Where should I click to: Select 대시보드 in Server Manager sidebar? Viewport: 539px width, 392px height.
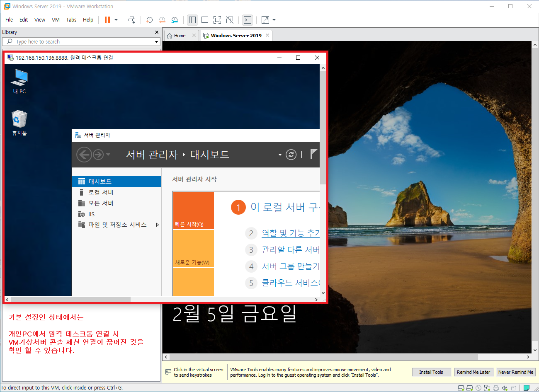pos(116,181)
